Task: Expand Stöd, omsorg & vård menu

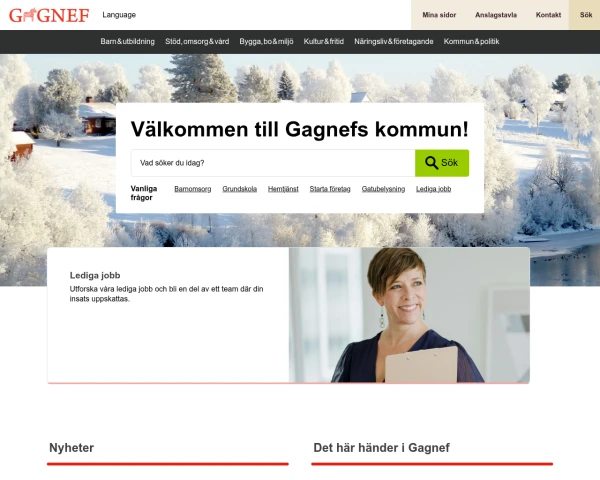Action: (x=197, y=41)
